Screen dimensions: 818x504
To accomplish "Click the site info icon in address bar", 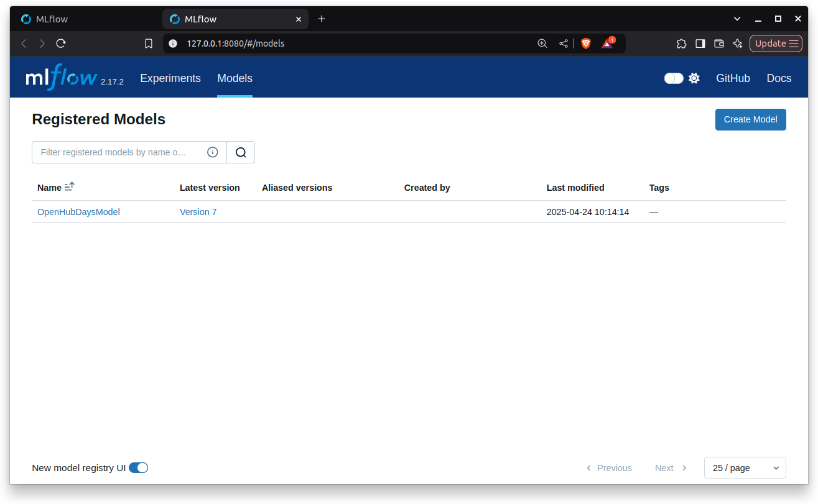I will click(x=173, y=44).
